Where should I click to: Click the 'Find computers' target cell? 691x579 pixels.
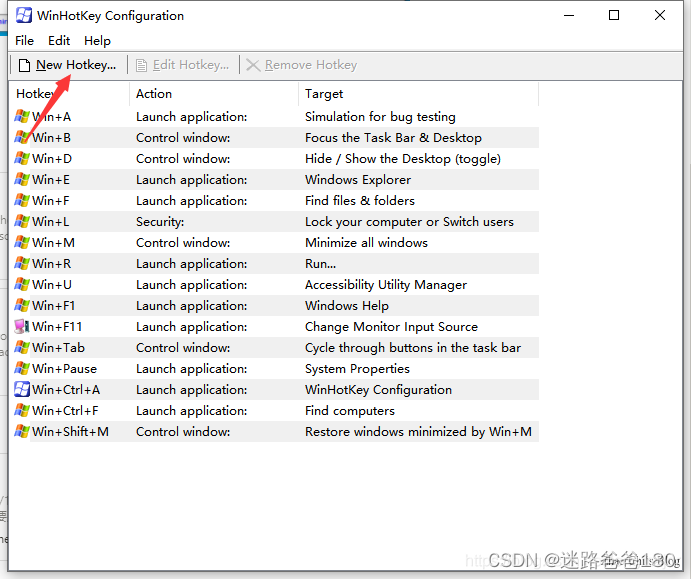(x=350, y=411)
